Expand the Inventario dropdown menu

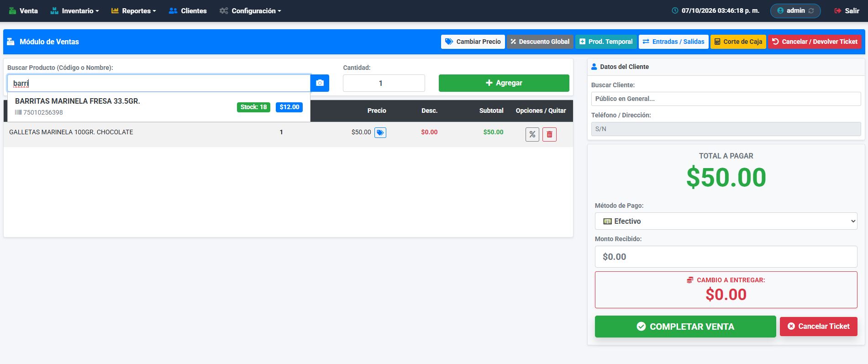(x=74, y=11)
